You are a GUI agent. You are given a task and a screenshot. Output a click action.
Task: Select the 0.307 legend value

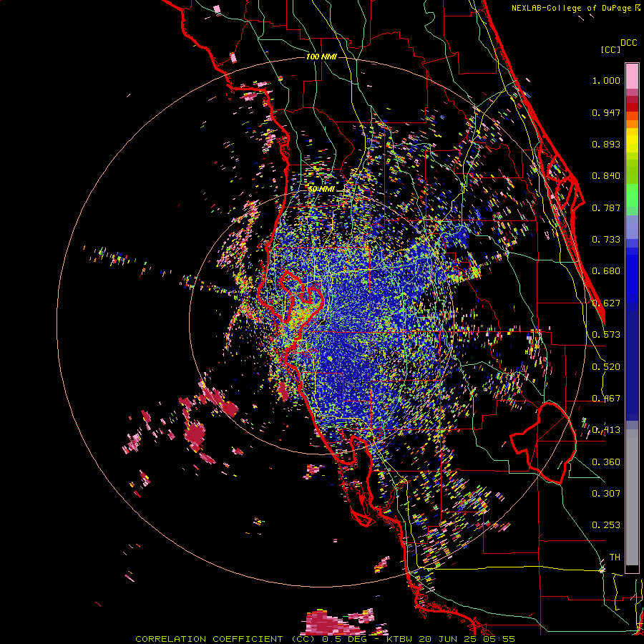click(606, 494)
